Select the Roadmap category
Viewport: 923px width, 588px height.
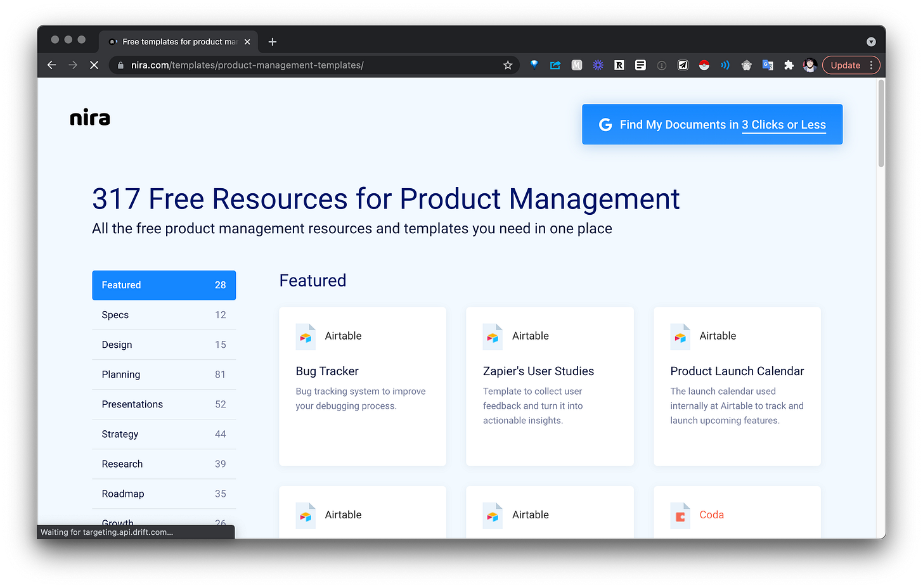(x=164, y=494)
